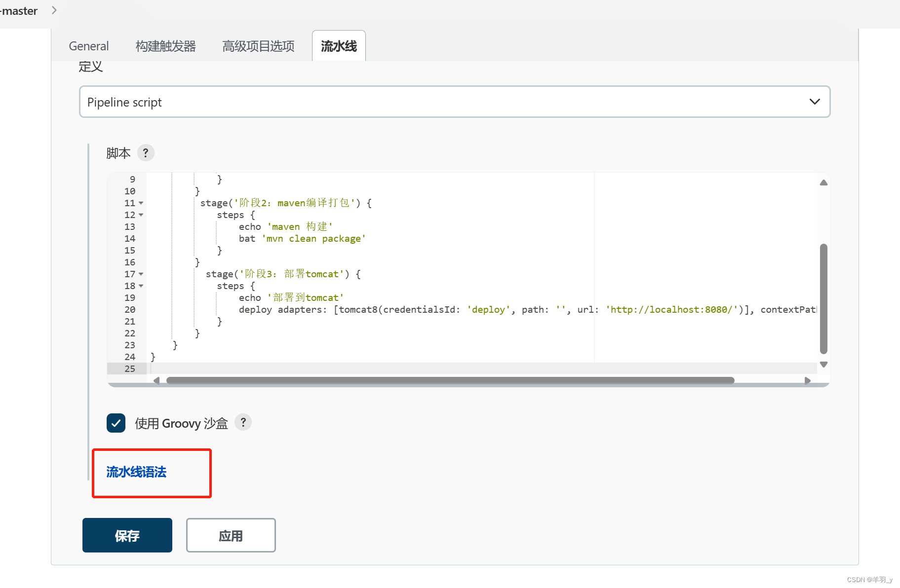Click the editor scroll-left arrow
The image size is (900, 588).
tap(157, 380)
